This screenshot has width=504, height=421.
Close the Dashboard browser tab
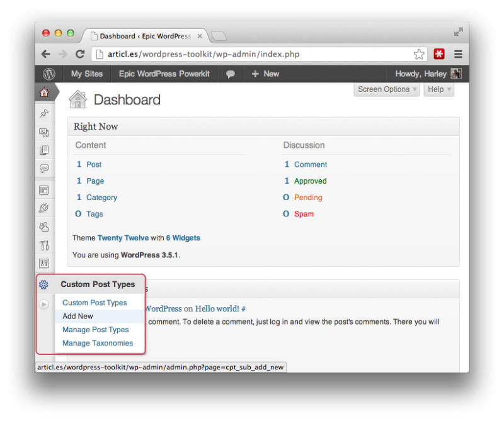point(200,36)
